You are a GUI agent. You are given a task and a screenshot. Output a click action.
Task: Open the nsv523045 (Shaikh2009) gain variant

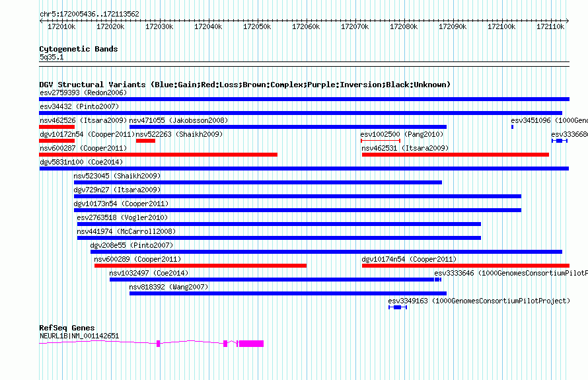tap(258, 182)
